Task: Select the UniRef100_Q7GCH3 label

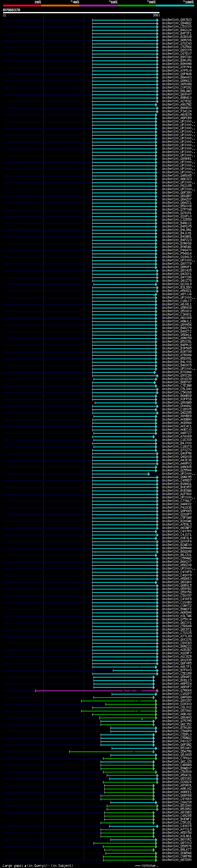Action: (177, 43)
